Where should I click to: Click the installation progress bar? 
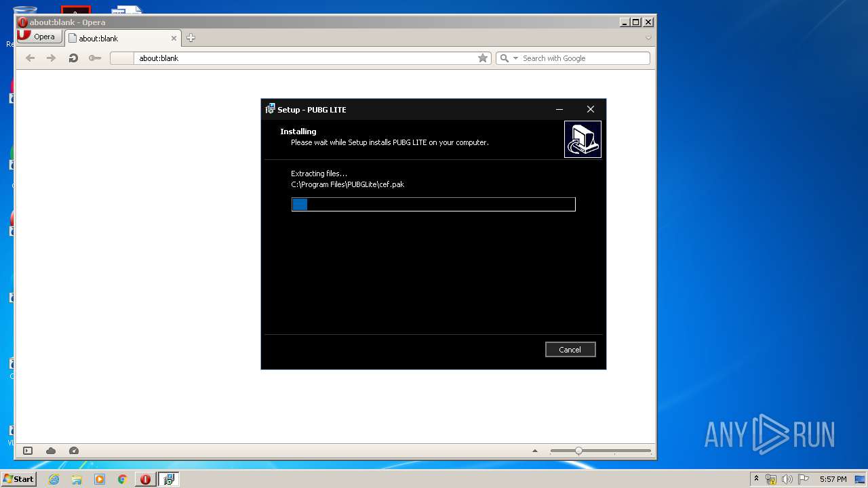[x=433, y=204]
